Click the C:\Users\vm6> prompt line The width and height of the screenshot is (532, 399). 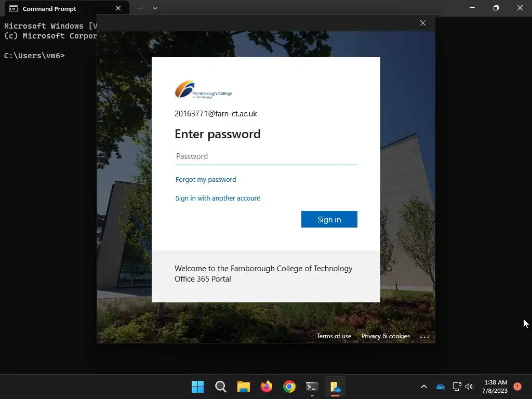point(34,56)
